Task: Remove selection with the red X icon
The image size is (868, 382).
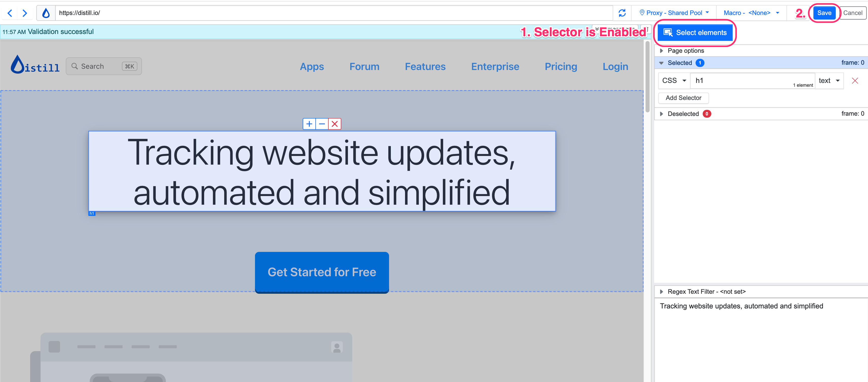Action: pos(335,124)
